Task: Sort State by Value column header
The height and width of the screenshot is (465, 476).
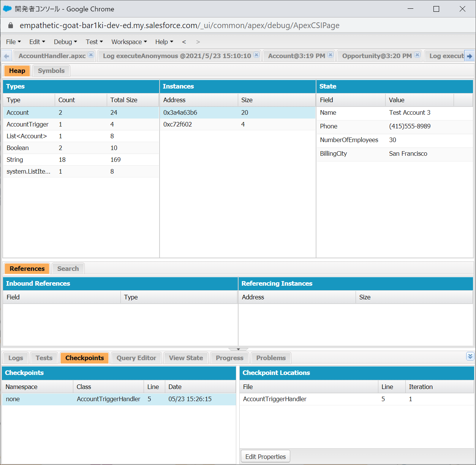Action: point(419,100)
